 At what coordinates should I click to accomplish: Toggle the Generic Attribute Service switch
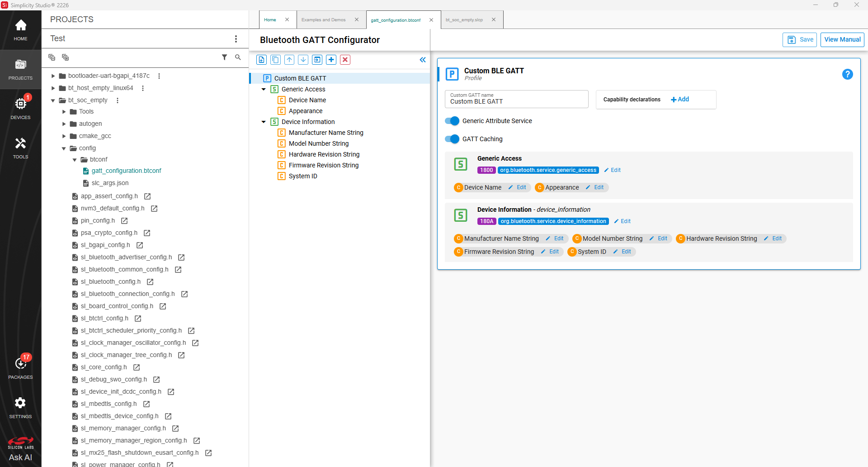(452, 121)
